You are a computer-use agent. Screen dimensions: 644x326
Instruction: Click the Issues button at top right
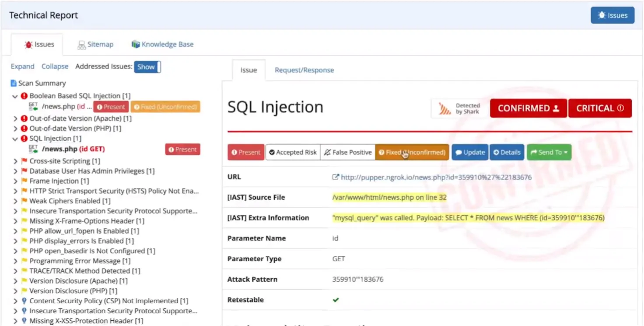pyautogui.click(x=612, y=15)
